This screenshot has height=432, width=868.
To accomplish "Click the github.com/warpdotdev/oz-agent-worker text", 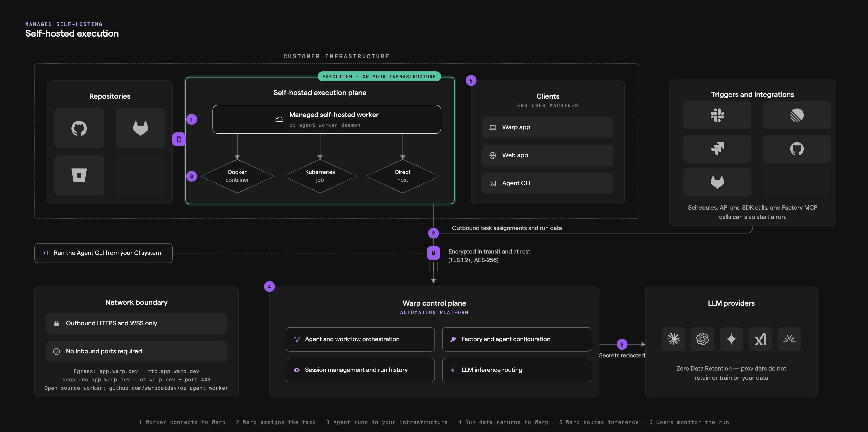I will [168, 388].
